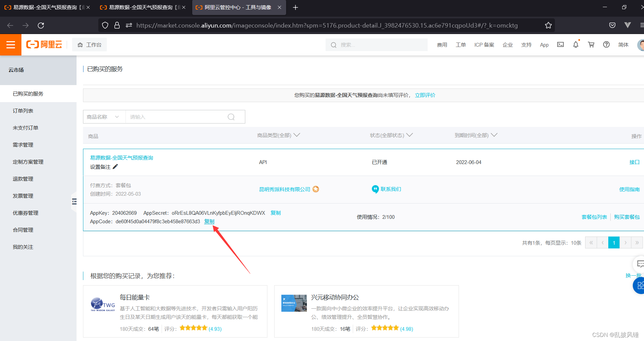This screenshot has width=644, height=341.
Task: Click the pencil icon next to 设置备注
Action: [115, 167]
